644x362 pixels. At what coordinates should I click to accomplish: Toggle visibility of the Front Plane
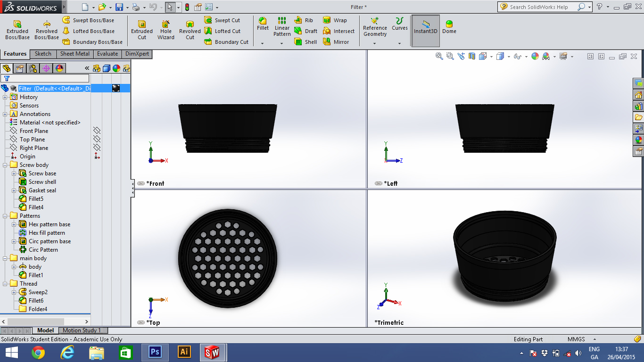point(97,131)
